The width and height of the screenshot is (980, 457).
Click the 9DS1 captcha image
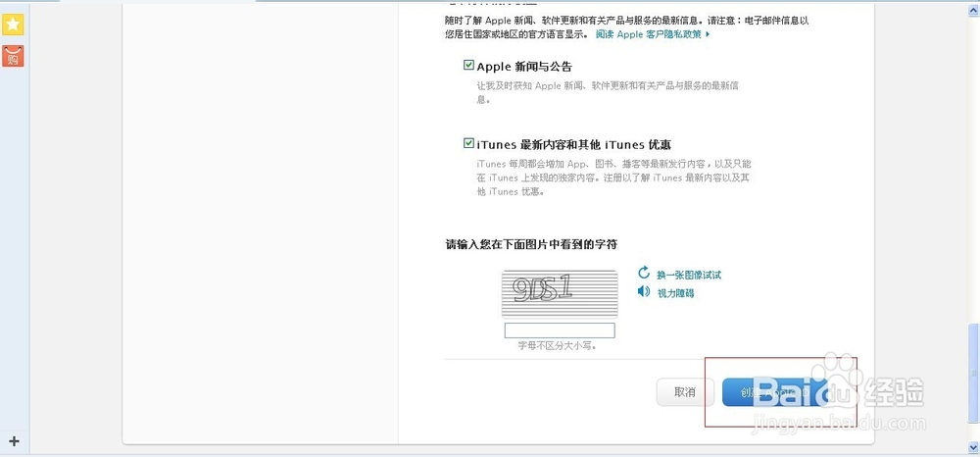[x=560, y=294]
